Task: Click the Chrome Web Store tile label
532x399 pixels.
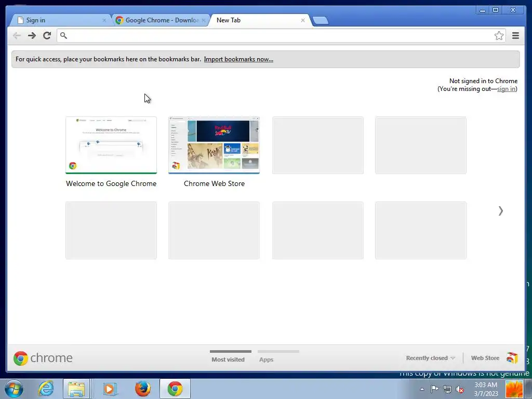Action: tap(214, 183)
